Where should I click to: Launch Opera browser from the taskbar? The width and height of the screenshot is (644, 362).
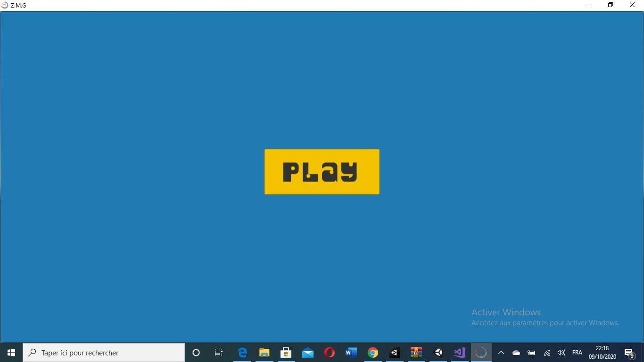tap(329, 353)
